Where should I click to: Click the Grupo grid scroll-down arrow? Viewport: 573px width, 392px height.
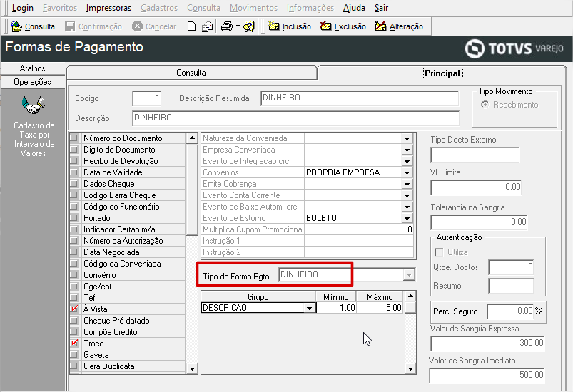[x=410, y=369]
